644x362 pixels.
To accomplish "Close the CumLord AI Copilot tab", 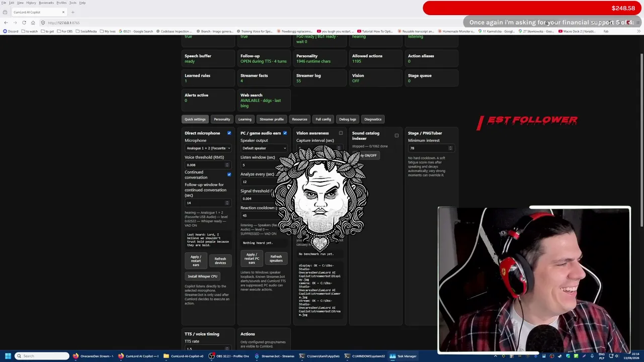I will coord(63,12).
